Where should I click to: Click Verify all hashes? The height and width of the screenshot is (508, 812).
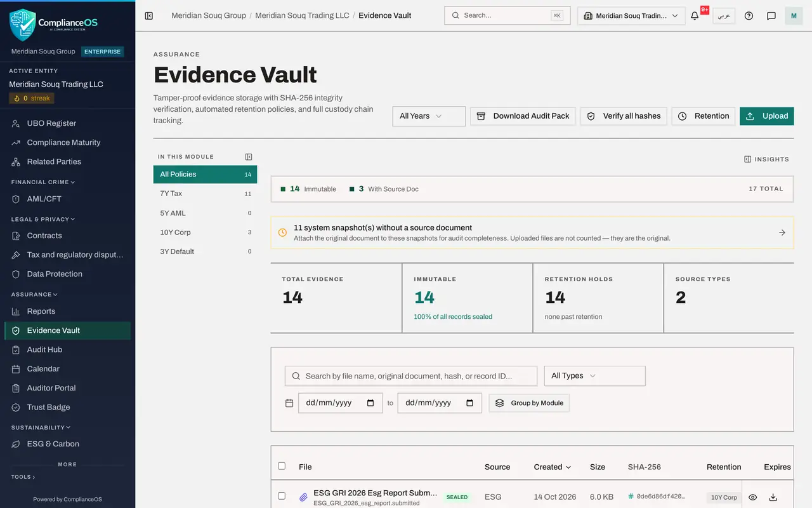624,116
